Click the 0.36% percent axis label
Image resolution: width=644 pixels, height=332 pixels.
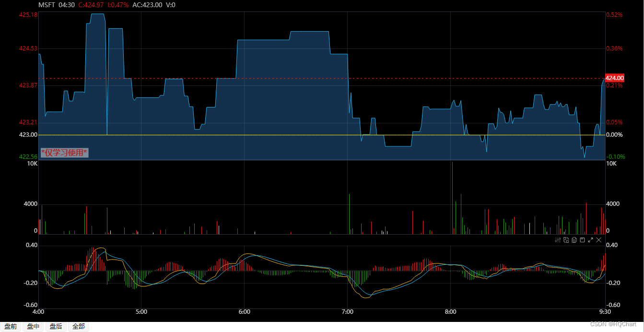coord(614,48)
